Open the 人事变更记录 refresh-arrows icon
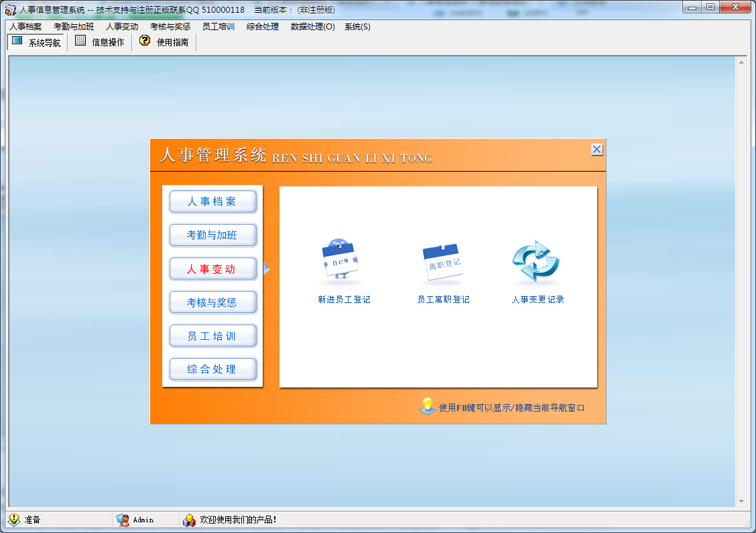 pyautogui.click(x=535, y=261)
